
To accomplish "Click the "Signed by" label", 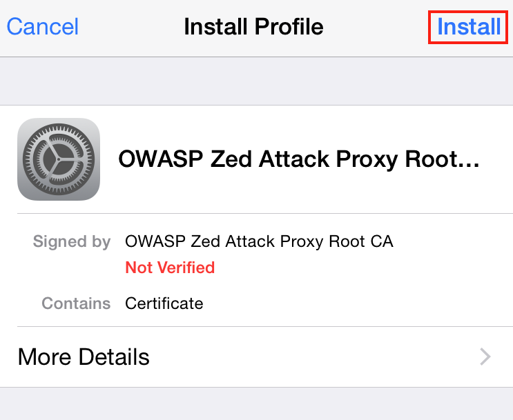I will 72,242.
